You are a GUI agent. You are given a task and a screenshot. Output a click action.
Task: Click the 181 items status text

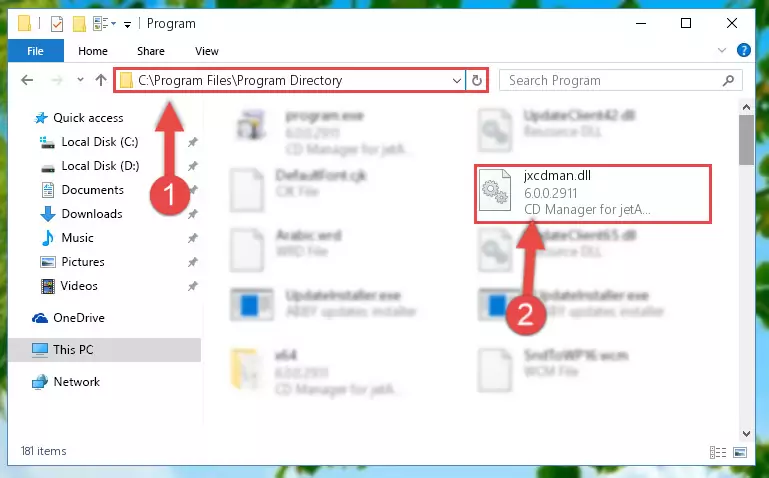click(x=43, y=451)
